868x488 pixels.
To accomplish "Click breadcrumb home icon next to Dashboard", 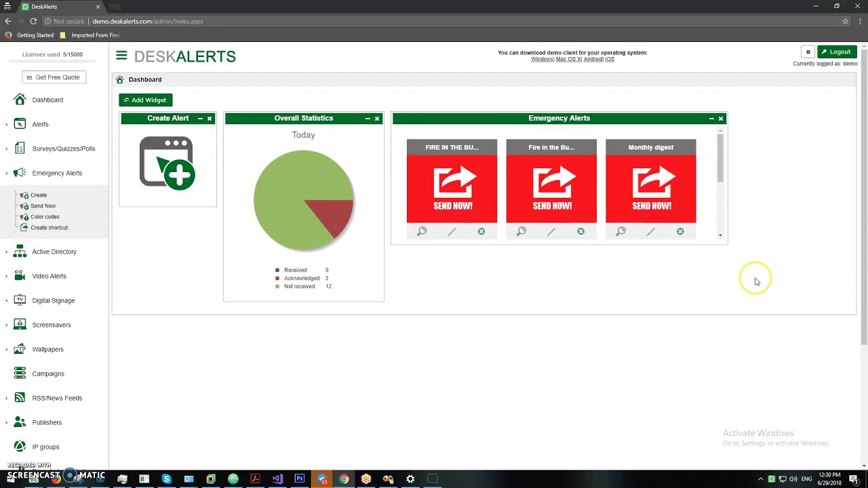I will pos(120,79).
